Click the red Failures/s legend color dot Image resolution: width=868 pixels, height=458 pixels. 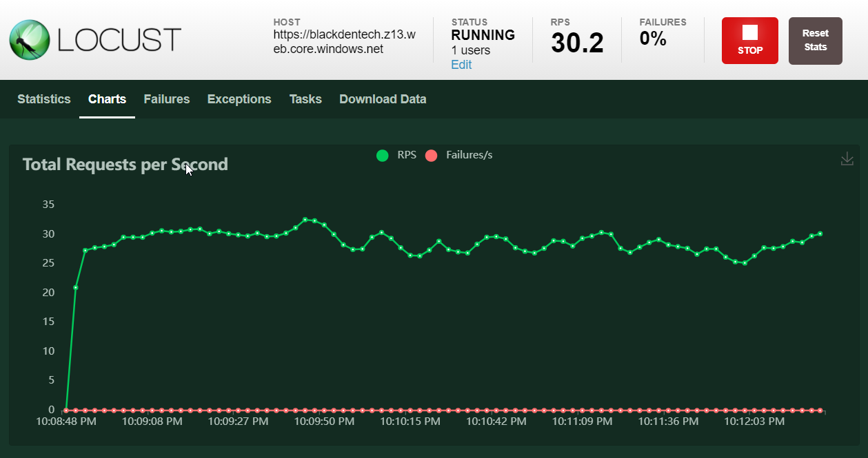tap(432, 156)
